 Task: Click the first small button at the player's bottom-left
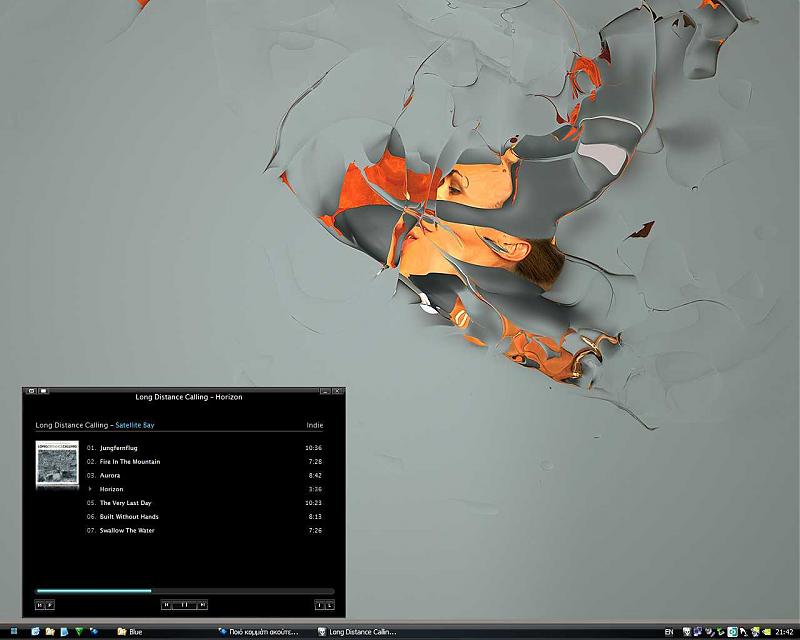tap(39, 605)
